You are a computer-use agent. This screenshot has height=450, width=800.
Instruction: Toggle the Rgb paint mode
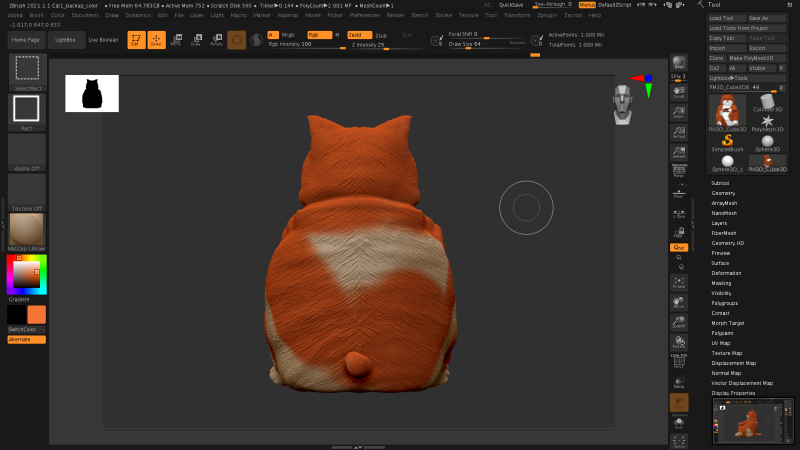(318, 35)
